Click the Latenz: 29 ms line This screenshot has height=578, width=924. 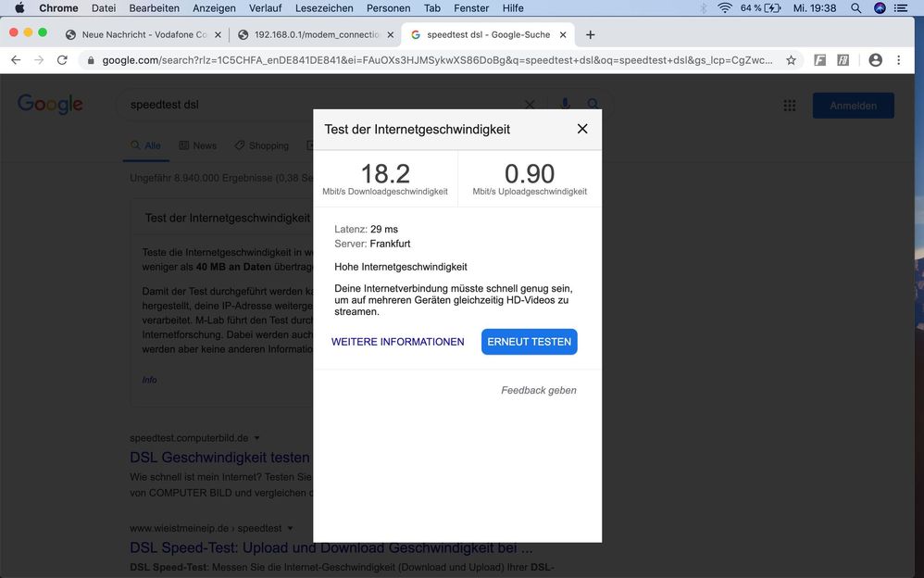coord(366,230)
